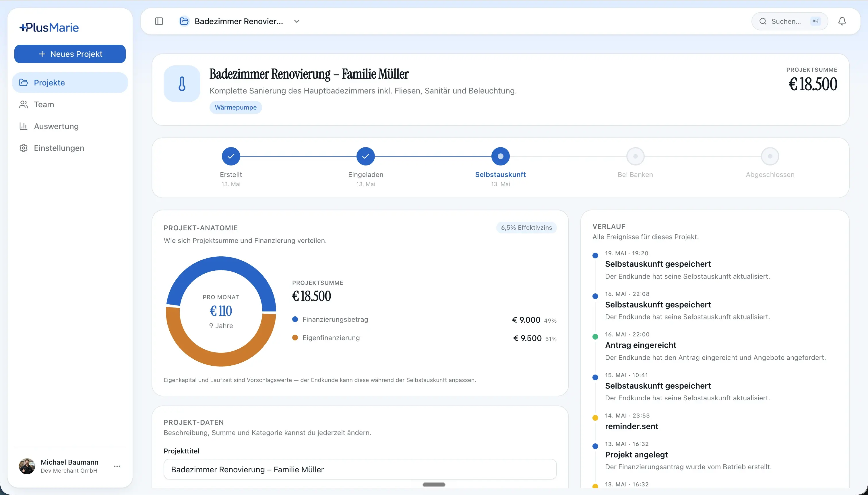Open the Auswertung section
The width and height of the screenshot is (868, 495).
coord(70,126)
